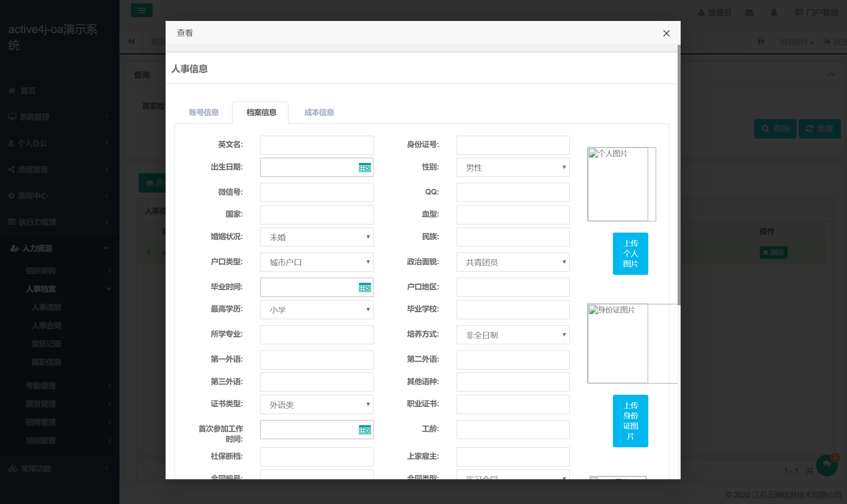Click the 查询 search button

(x=775, y=129)
